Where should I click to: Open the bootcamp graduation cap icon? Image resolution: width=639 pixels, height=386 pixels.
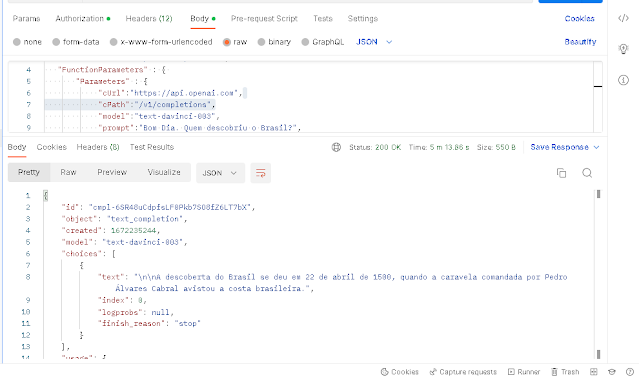[x=612, y=372]
